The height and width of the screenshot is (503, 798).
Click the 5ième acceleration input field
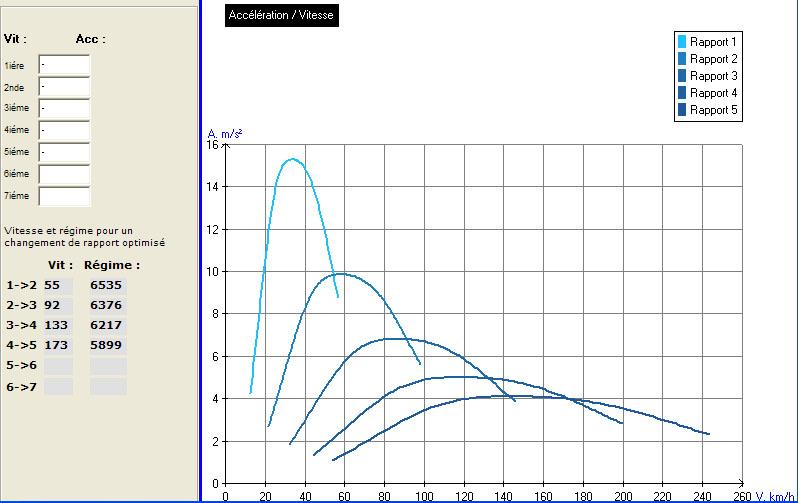(x=64, y=152)
